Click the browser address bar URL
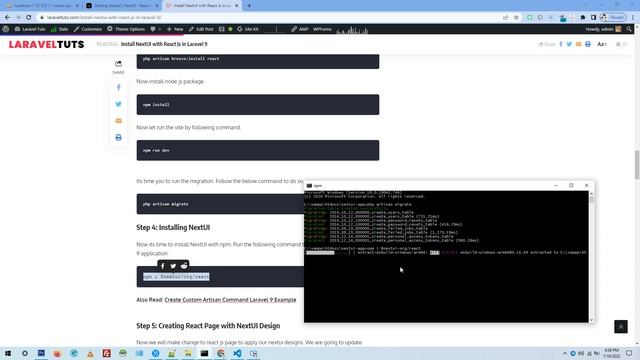The width and height of the screenshot is (640, 360). pos(104,18)
